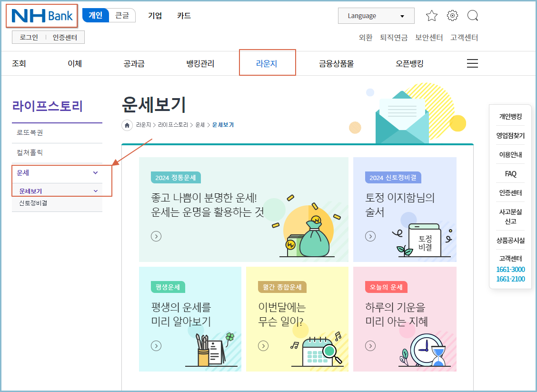The image size is (537, 392).
Task: Expand the 운세보기 submenu chevron
Action: (95, 190)
